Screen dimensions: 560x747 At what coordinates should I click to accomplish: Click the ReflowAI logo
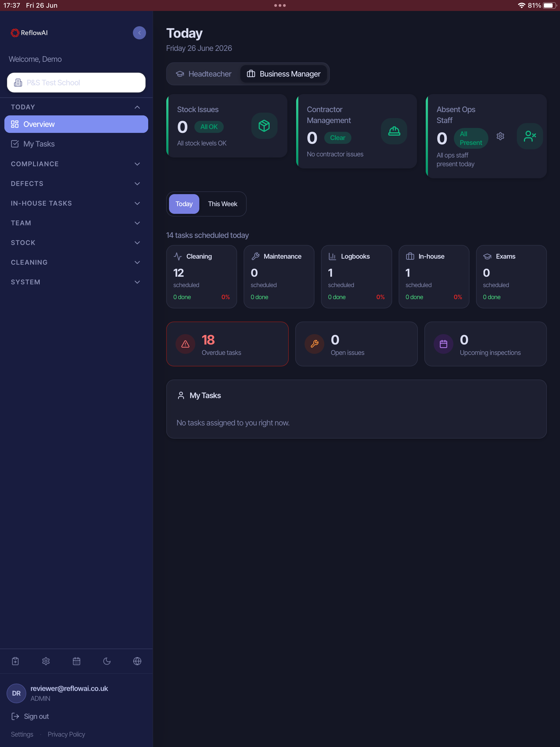click(29, 33)
